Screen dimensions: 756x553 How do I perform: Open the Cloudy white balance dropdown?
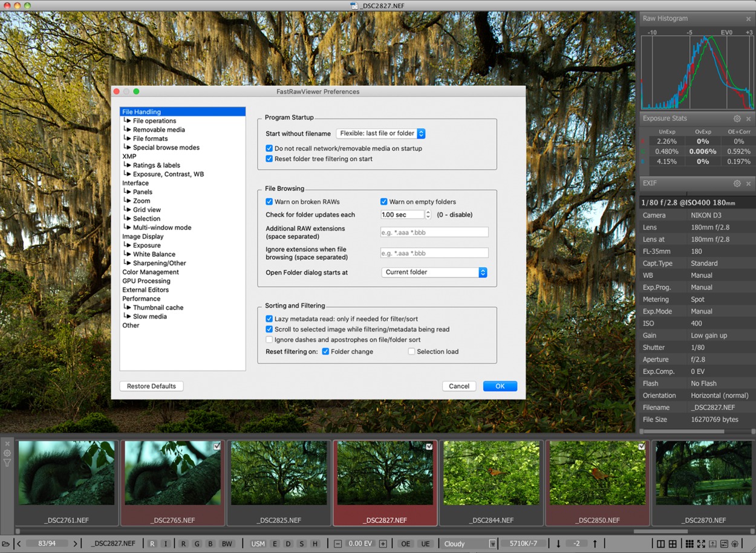point(469,544)
